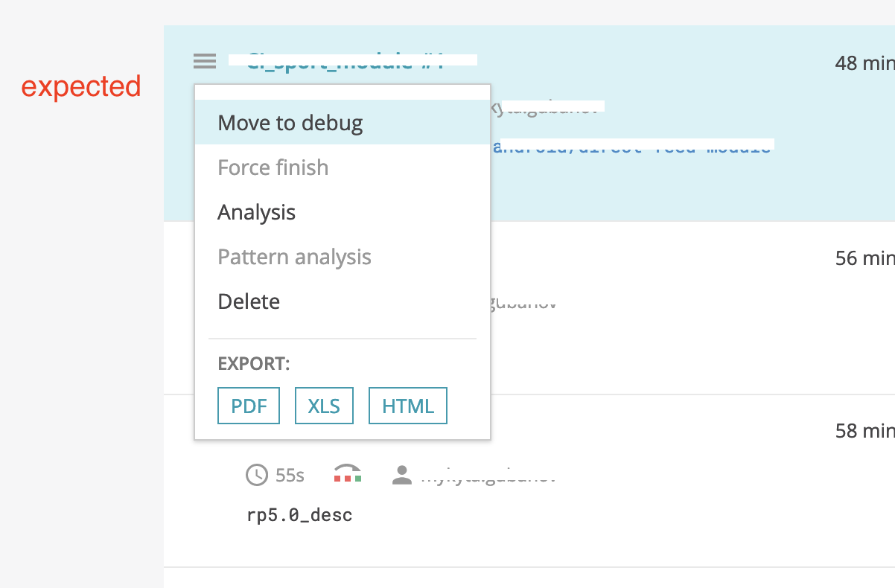The image size is (895, 588).
Task: Open the hamburger menu on the highlighted build
Action: tap(204, 61)
